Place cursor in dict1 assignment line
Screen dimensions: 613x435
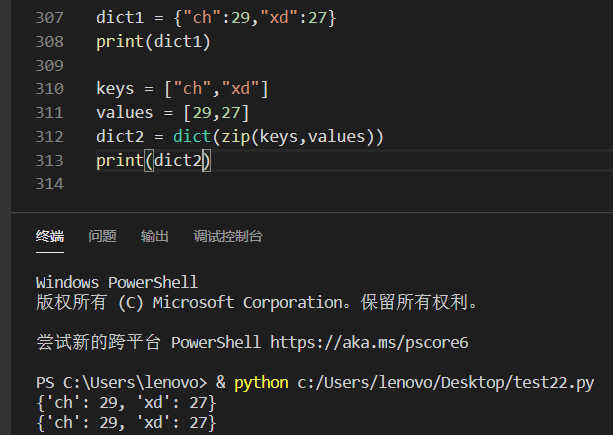click(x=216, y=18)
